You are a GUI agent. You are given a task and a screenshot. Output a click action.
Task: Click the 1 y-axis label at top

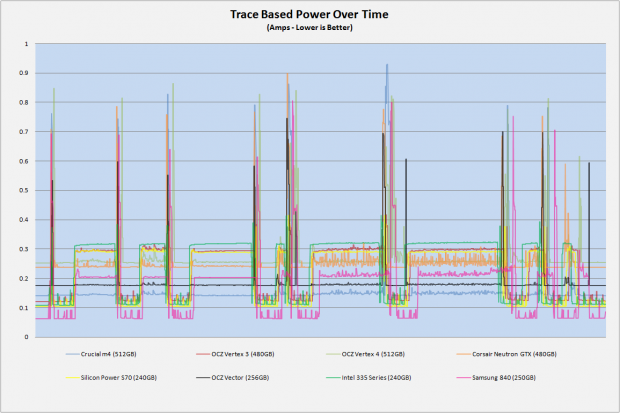(x=26, y=44)
